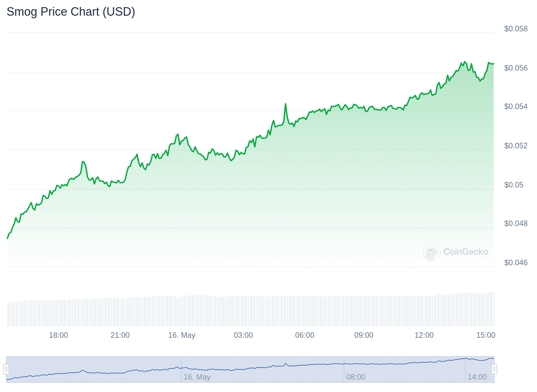The image size is (537, 392).
Task: Click the 12:00 time axis label
Action: pos(424,335)
